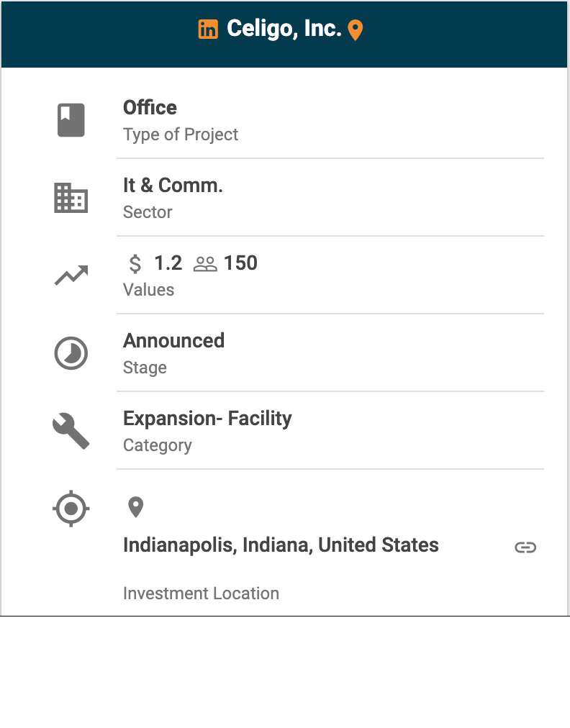Click the gray location pin above Indianapolis
This screenshot has height=728, width=570.
135,507
